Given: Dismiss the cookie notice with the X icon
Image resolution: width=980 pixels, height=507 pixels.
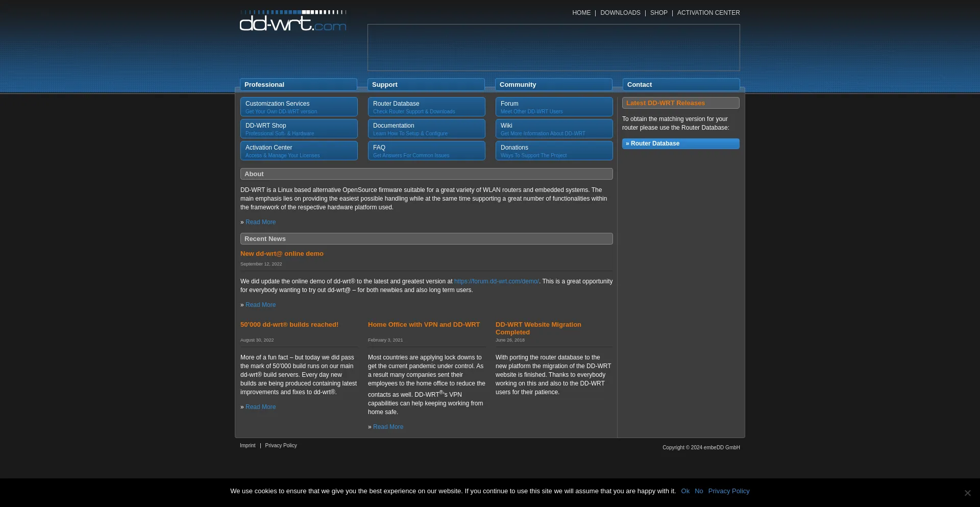Looking at the screenshot, I should (967, 493).
